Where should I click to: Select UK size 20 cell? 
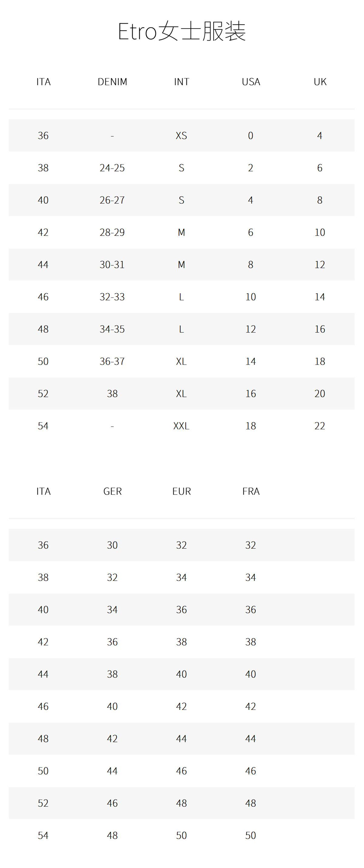pyautogui.click(x=320, y=394)
